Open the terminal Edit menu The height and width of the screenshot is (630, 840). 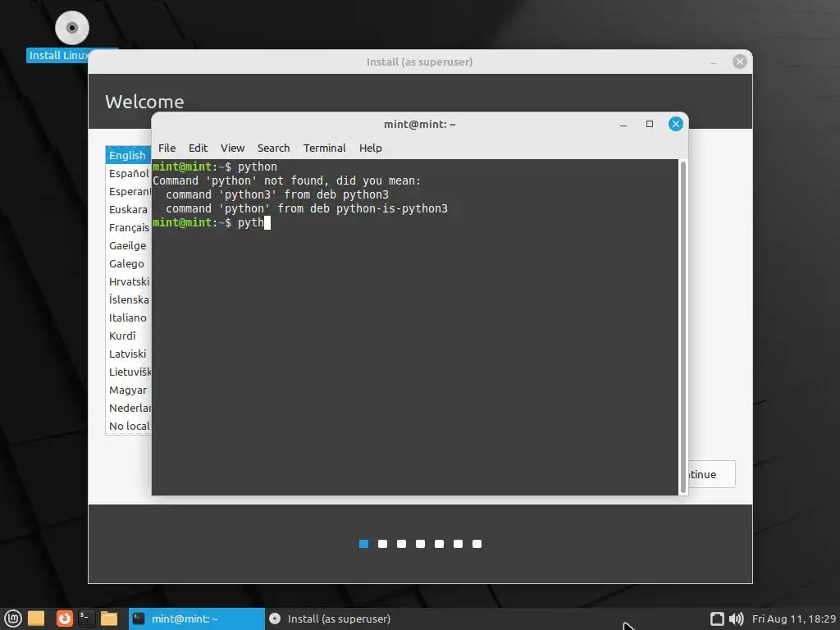pos(198,148)
